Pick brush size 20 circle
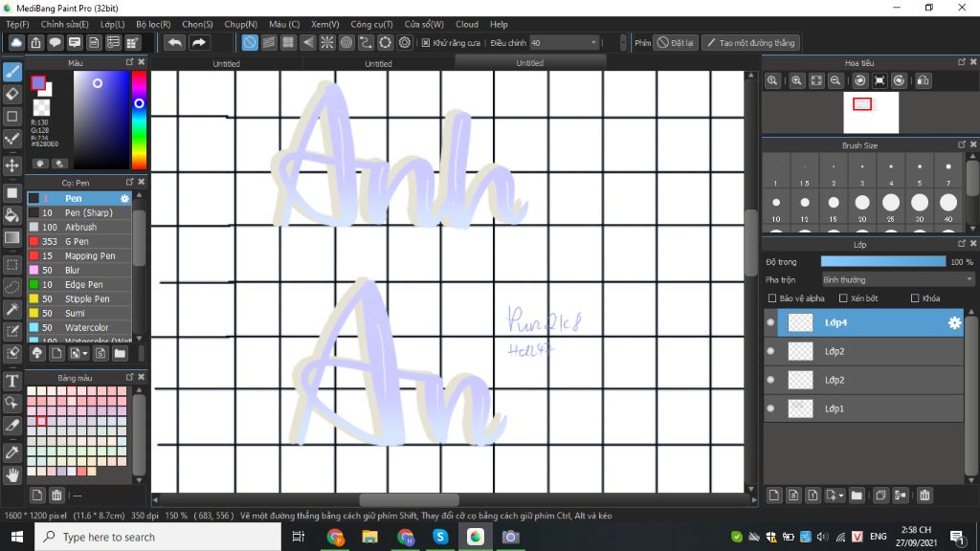980x551 pixels. pos(862,203)
